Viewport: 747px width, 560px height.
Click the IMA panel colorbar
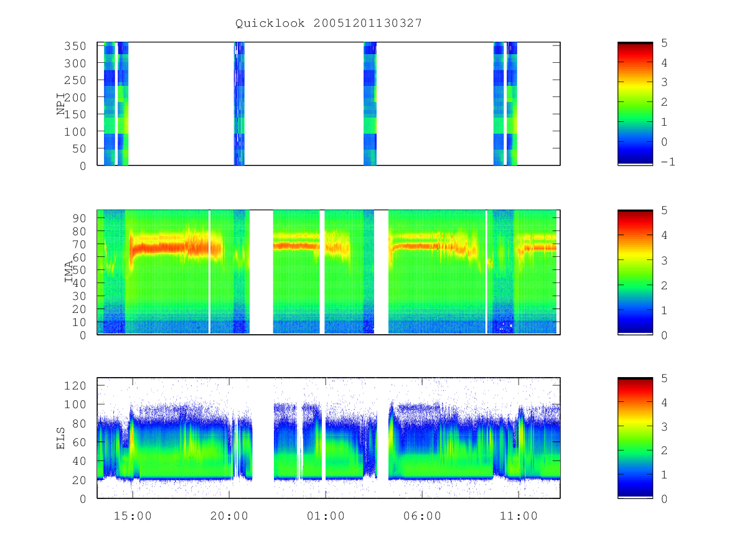[635, 272]
